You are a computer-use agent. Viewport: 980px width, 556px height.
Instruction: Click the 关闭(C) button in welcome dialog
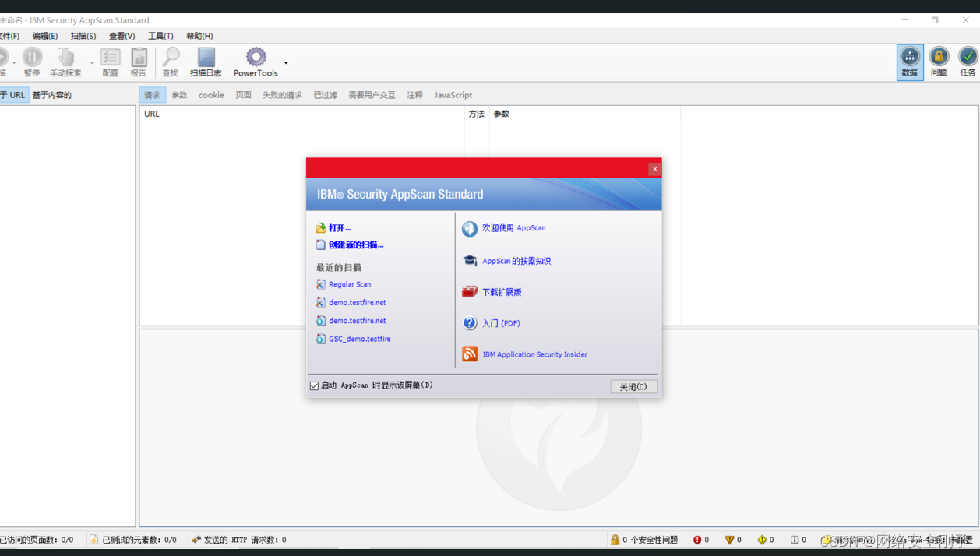point(633,386)
